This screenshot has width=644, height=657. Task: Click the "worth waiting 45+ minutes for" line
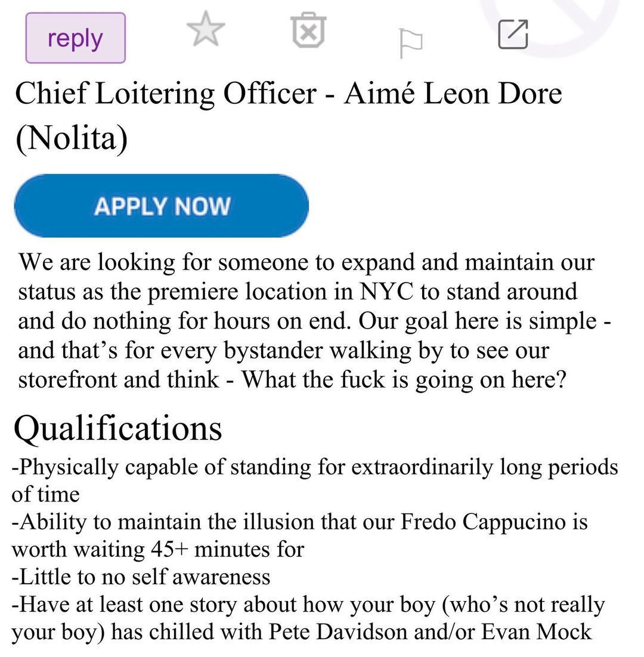(x=158, y=549)
